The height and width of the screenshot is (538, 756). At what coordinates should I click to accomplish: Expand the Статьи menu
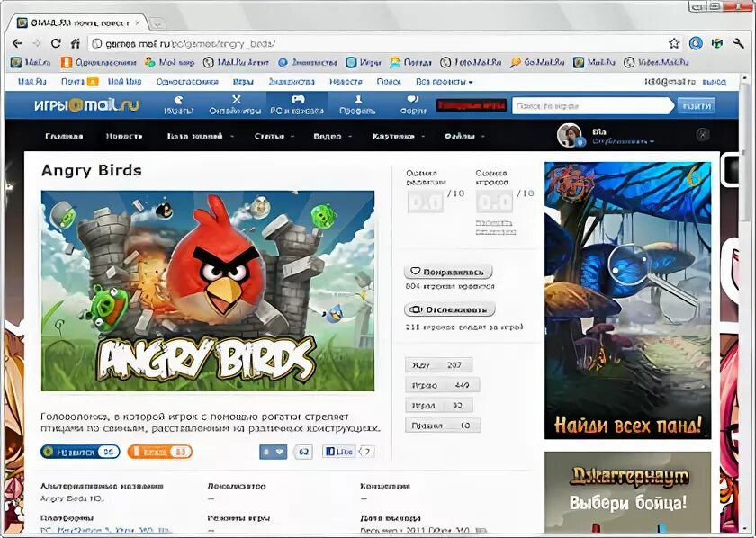tap(274, 136)
